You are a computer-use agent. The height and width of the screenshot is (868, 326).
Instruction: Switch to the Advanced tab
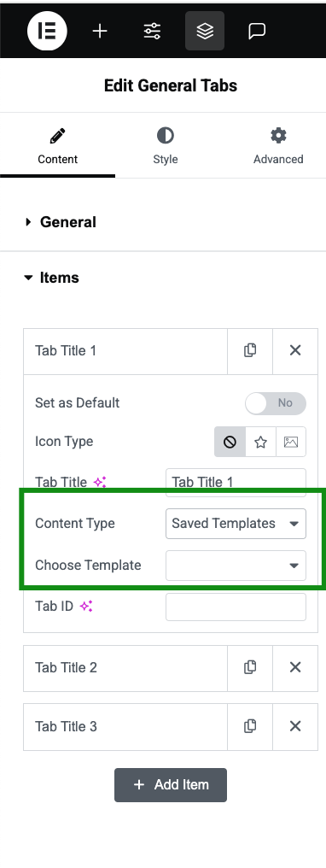click(278, 146)
